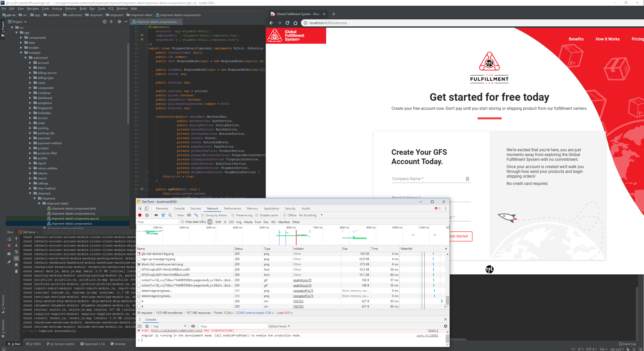
Task: Open the console settings gear icon
Action: pos(445,326)
